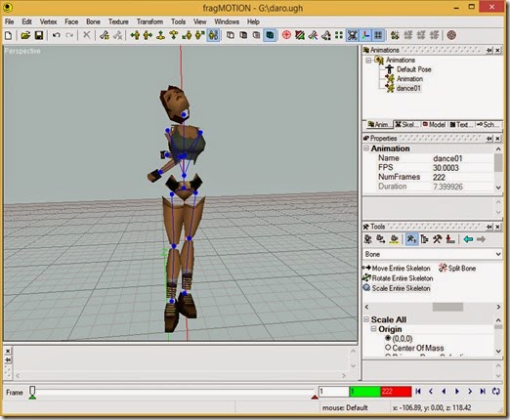The height and width of the screenshot is (420, 510).
Task: Toggle the loop playback button
Action: click(495, 392)
